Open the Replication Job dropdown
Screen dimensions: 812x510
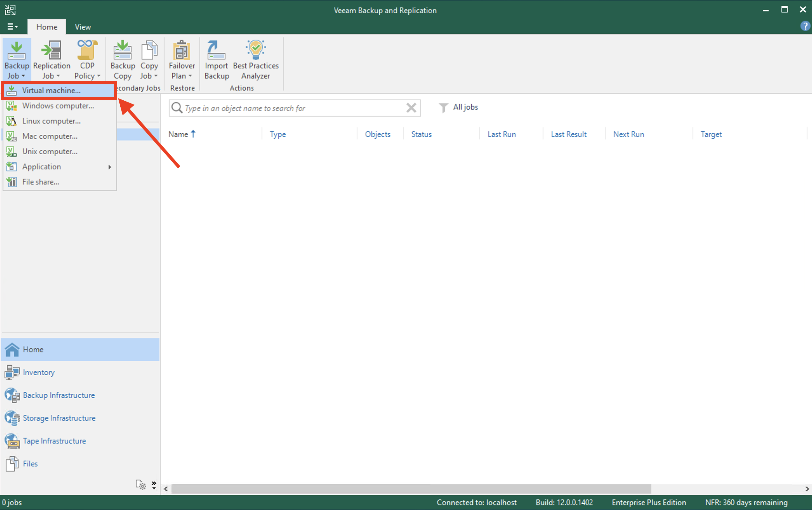(x=51, y=60)
